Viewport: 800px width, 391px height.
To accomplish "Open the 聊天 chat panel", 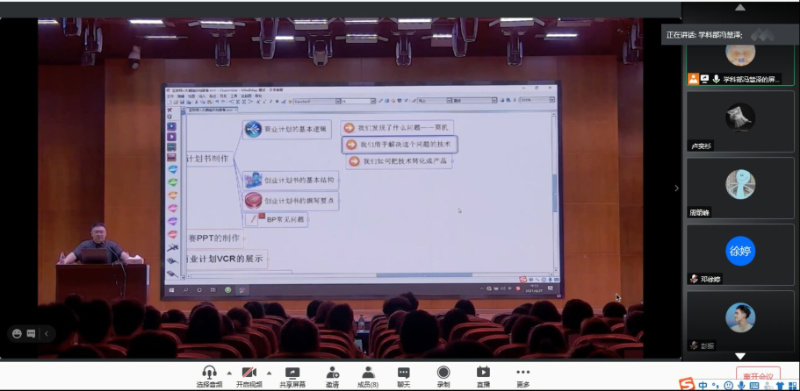I will (404, 372).
